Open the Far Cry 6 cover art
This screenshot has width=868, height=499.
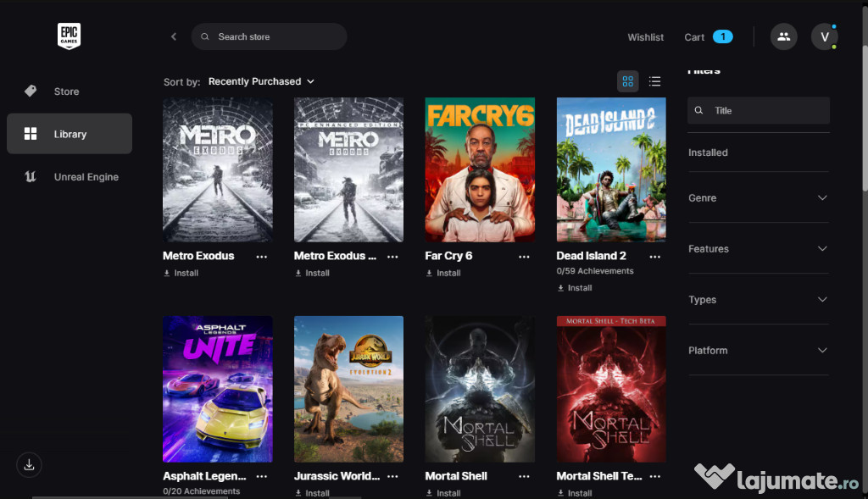point(480,169)
